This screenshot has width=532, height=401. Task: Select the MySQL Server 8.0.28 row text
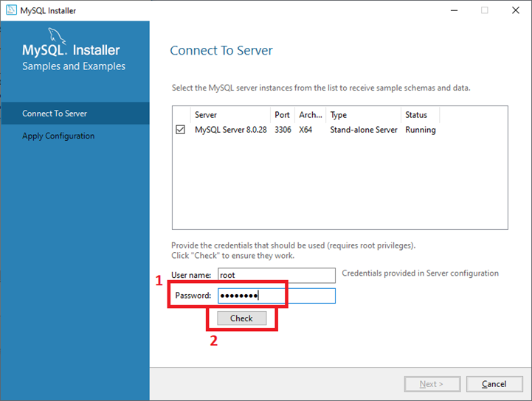pos(231,130)
